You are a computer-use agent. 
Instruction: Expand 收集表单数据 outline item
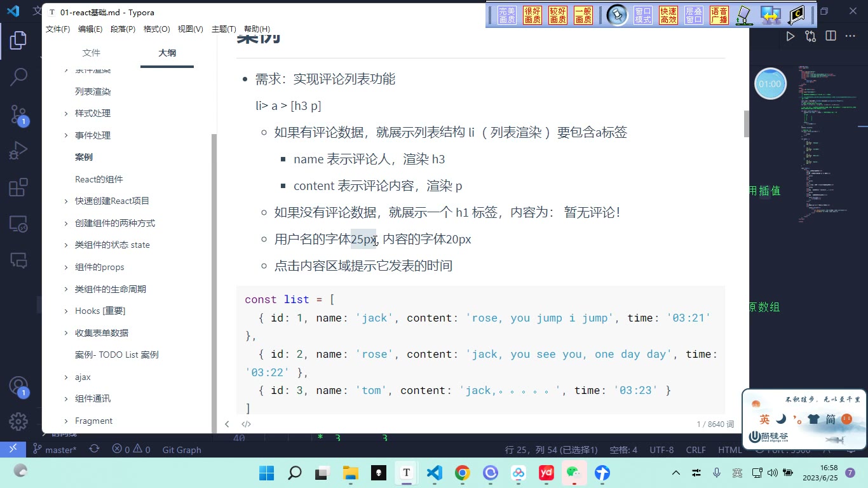[66, 333]
